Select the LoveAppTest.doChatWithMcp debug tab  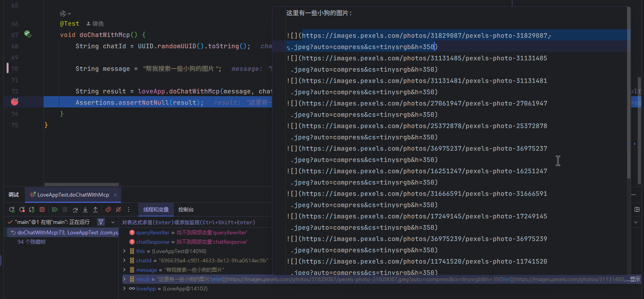(73, 195)
